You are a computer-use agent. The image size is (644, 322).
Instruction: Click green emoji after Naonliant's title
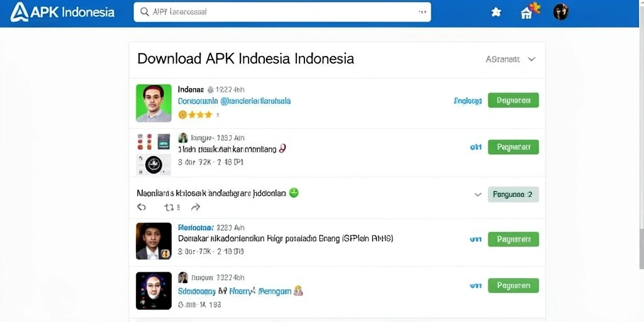click(293, 192)
